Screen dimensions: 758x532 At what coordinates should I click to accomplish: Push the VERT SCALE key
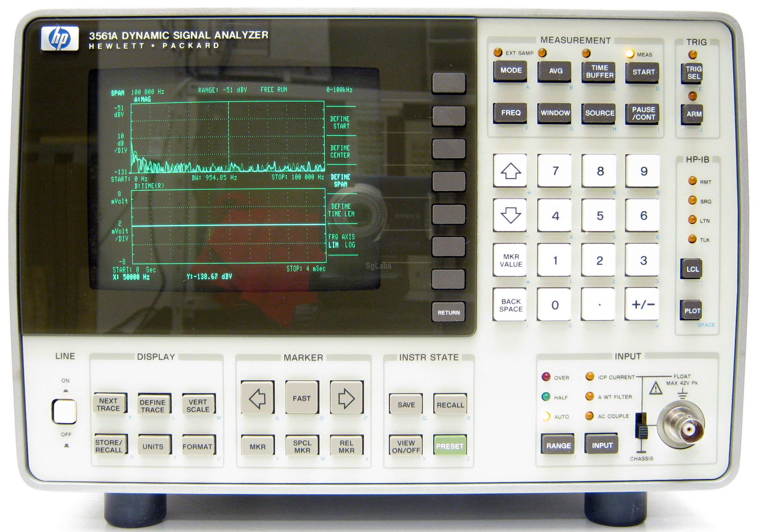point(198,404)
